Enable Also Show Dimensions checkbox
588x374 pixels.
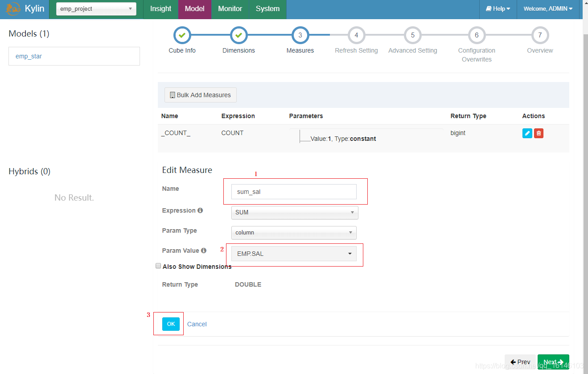pyautogui.click(x=158, y=266)
